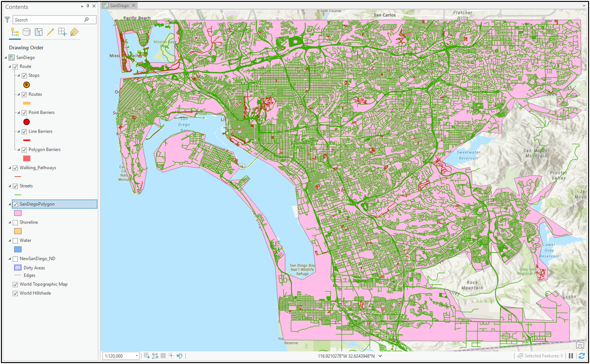Click the filter funnel icon

[x=8, y=20]
